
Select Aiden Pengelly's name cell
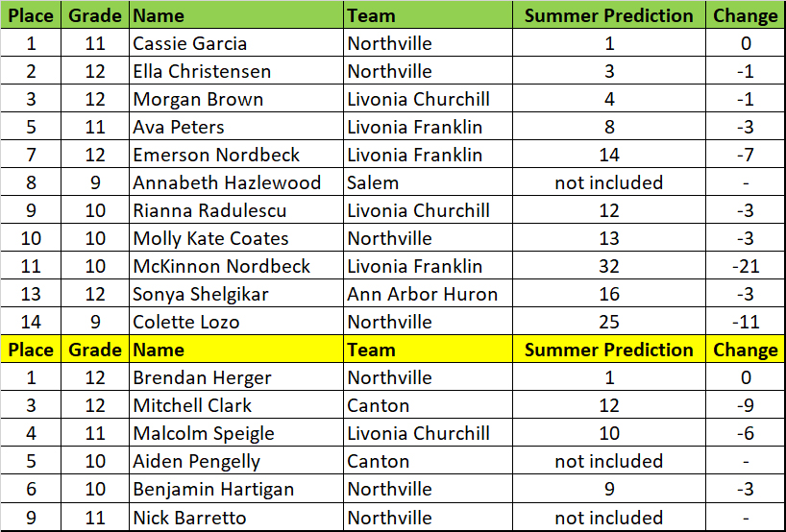pyautogui.click(x=196, y=461)
